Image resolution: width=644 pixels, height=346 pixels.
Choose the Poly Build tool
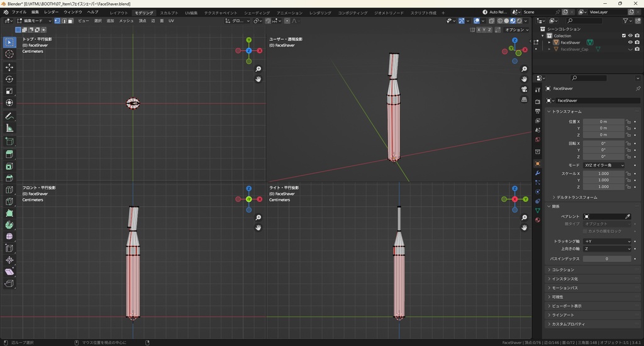(x=9, y=213)
